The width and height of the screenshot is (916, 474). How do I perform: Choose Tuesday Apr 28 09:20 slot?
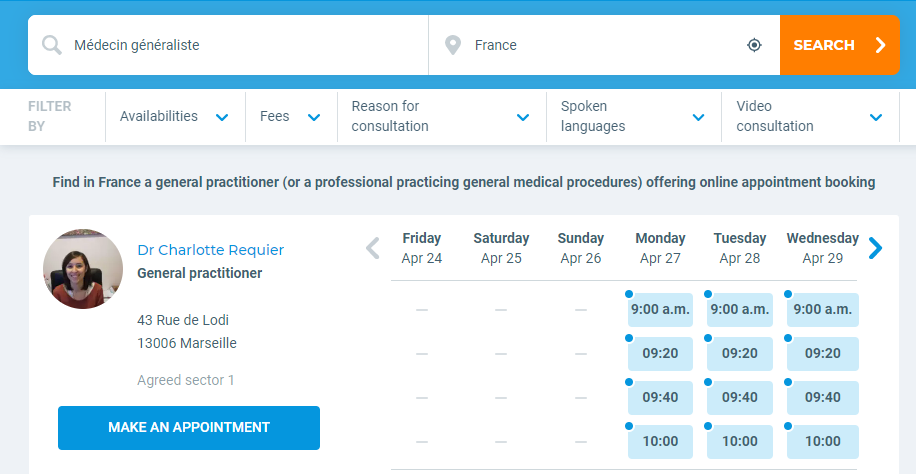pyautogui.click(x=740, y=354)
